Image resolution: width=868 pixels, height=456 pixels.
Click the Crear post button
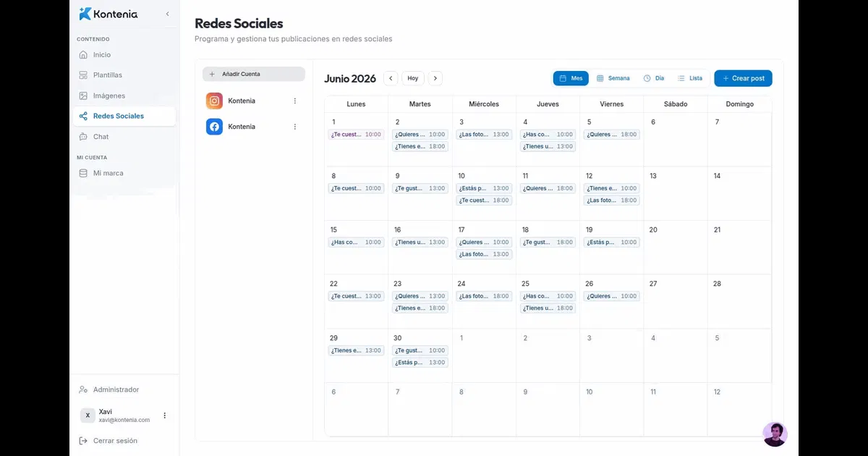[743, 78]
